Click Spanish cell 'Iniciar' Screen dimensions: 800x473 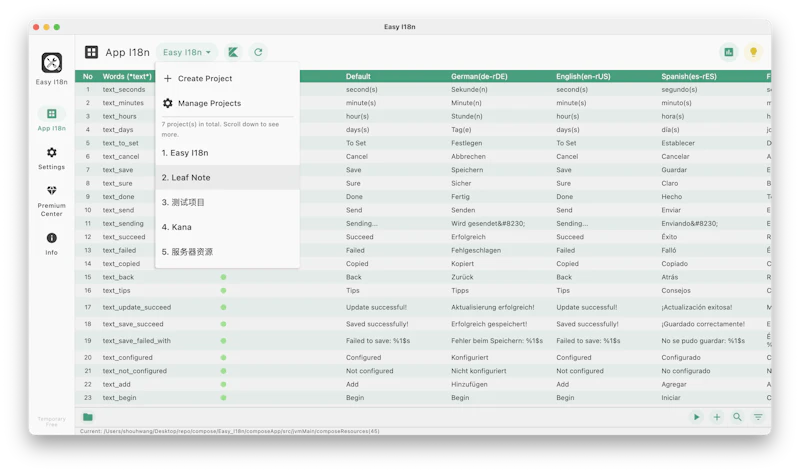point(671,397)
